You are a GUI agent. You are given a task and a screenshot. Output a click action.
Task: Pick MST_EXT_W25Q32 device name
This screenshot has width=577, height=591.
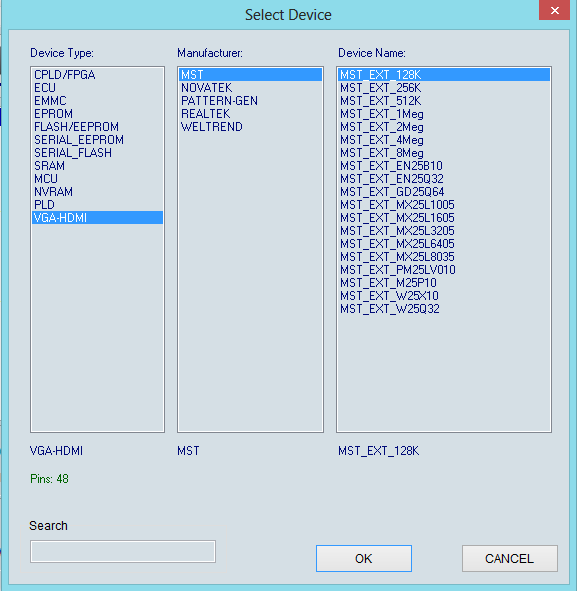click(x=444, y=309)
